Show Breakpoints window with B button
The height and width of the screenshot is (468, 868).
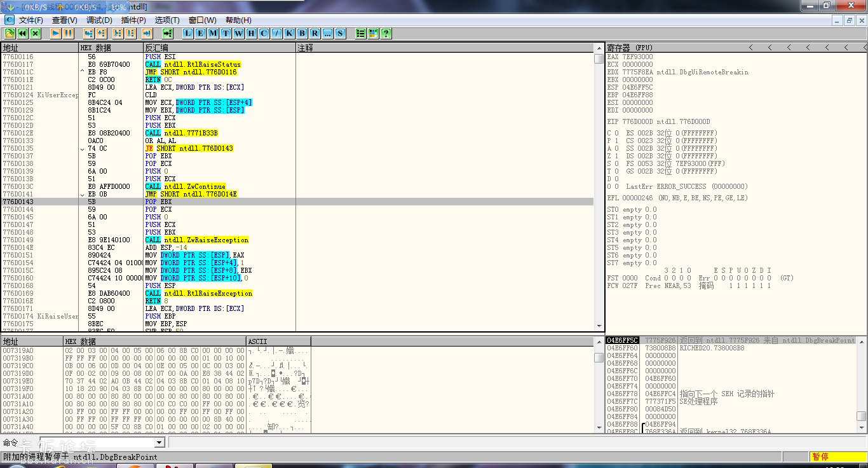point(302,33)
